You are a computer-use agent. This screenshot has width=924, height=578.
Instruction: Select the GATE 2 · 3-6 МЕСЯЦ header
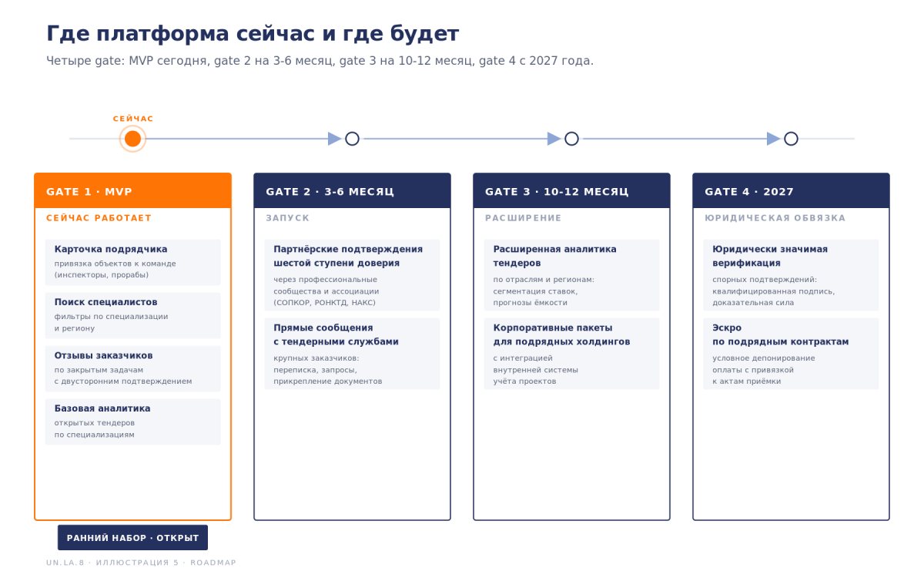352,191
